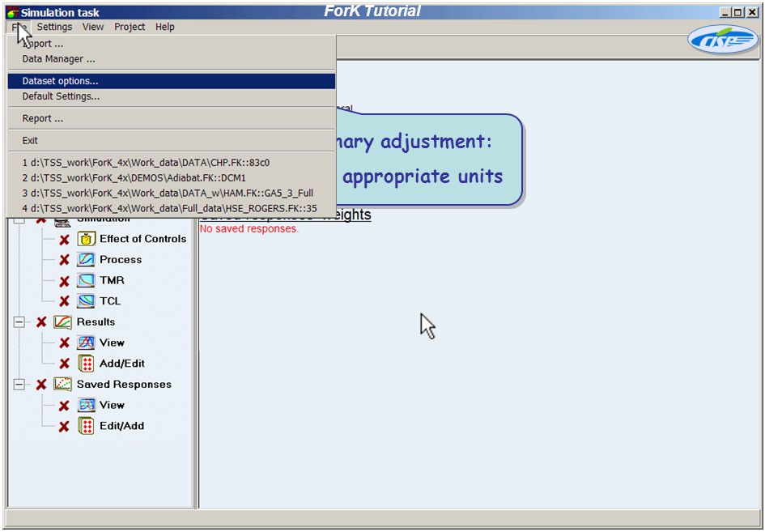Open the Help menu
The image size is (765, 532).
165,27
